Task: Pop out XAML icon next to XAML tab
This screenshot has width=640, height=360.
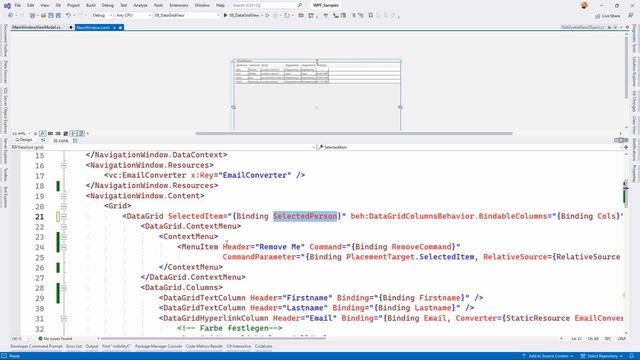Action: (75, 140)
